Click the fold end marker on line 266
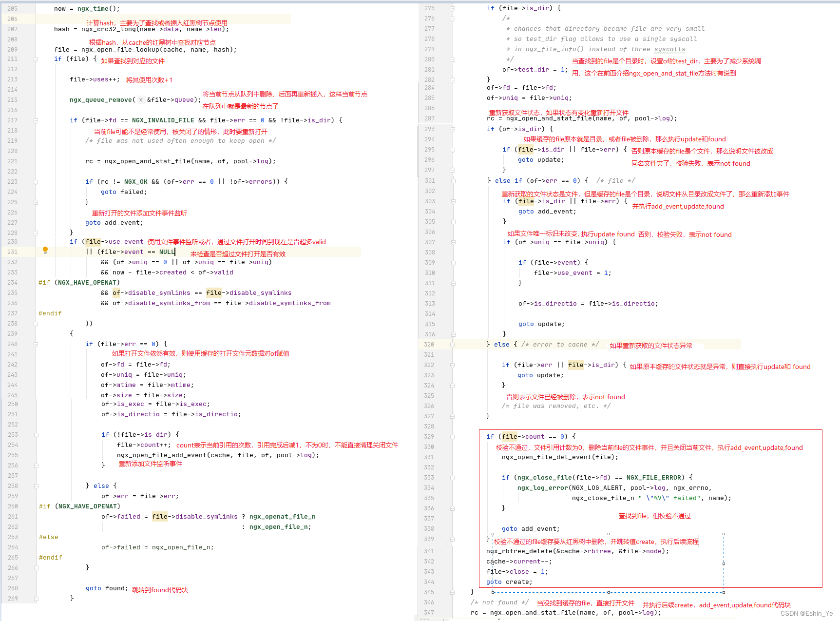840x621 pixels. pyautogui.click(x=36, y=568)
